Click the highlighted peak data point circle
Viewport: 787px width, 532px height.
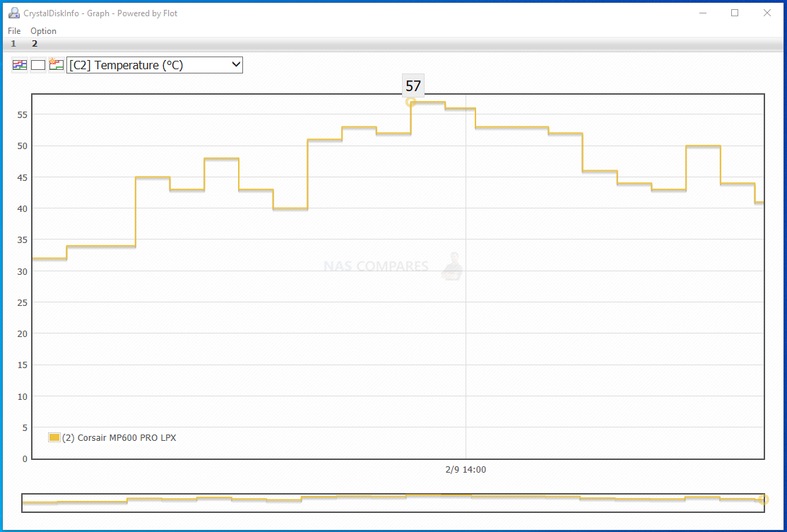(x=410, y=102)
